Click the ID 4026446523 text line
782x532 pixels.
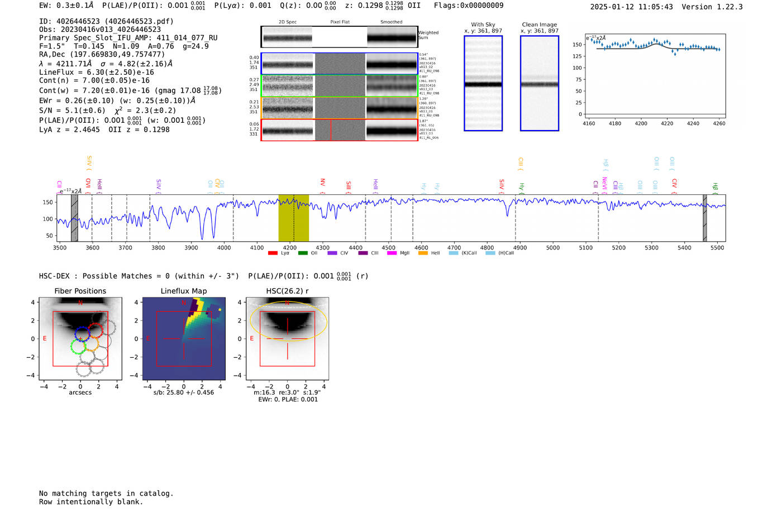(x=106, y=21)
